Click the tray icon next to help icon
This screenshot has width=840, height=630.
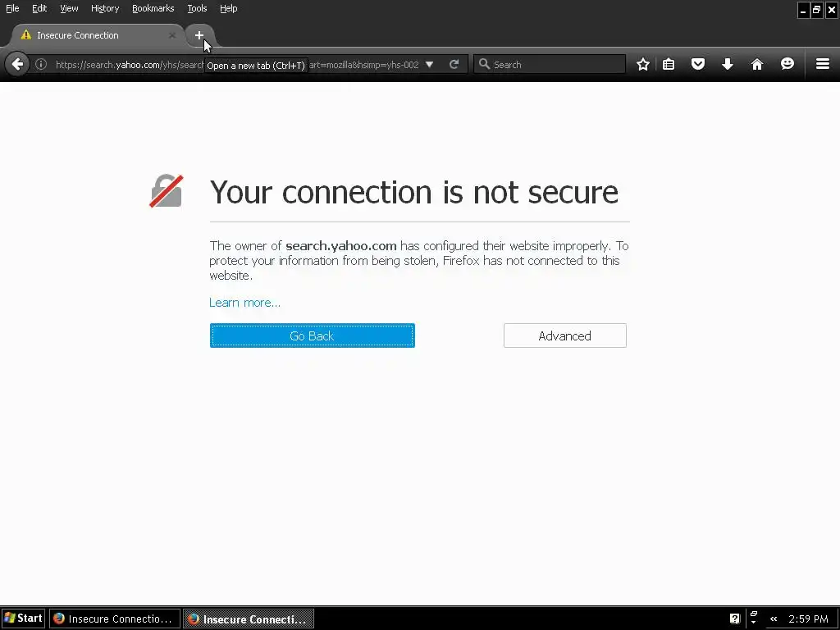[x=753, y=618]
